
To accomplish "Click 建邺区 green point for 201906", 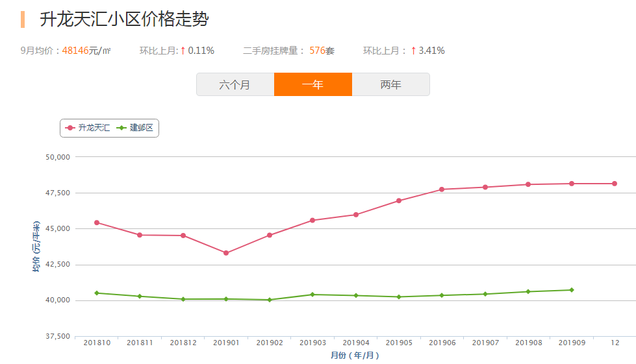I will click(442, 296).
